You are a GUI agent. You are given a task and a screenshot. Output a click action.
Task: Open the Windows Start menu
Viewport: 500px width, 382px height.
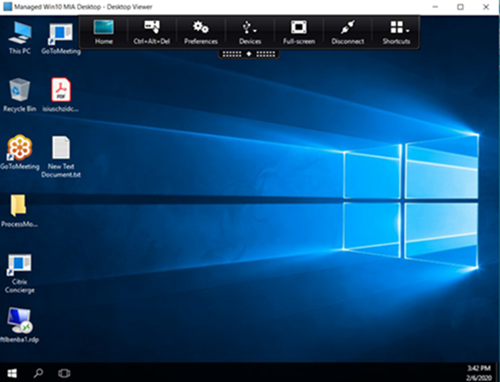tap(12, 373)
